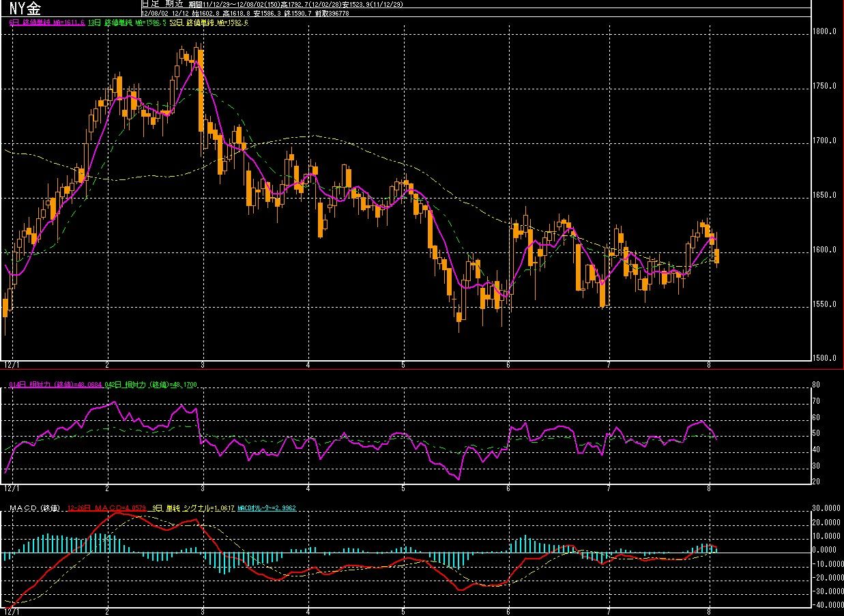The height and width of the screenshot is (616, 844).
Task: Click the 1700.0 price axis label
Action: tap(824, 141)
